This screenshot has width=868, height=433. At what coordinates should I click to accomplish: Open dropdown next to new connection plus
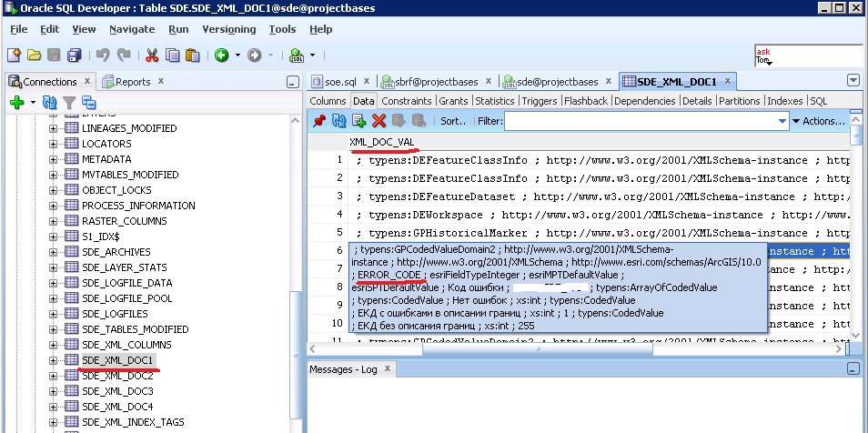click(x=33, y=103)
